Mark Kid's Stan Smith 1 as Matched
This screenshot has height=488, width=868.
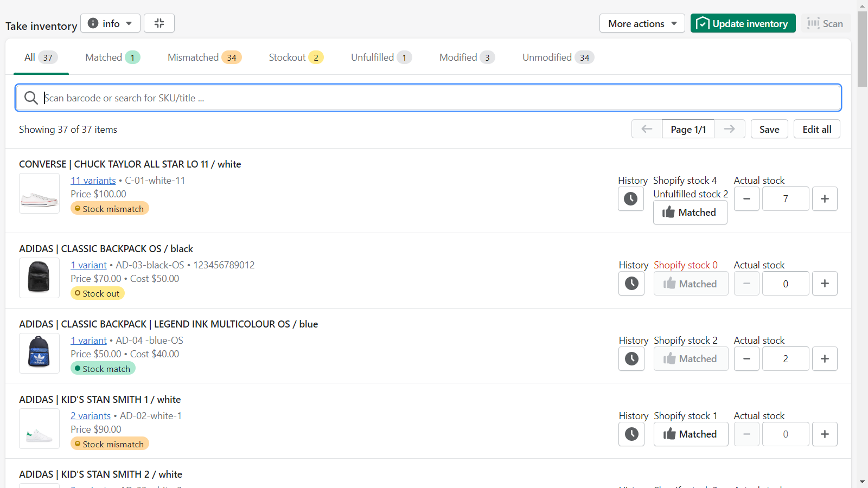(x=691, y=434)
